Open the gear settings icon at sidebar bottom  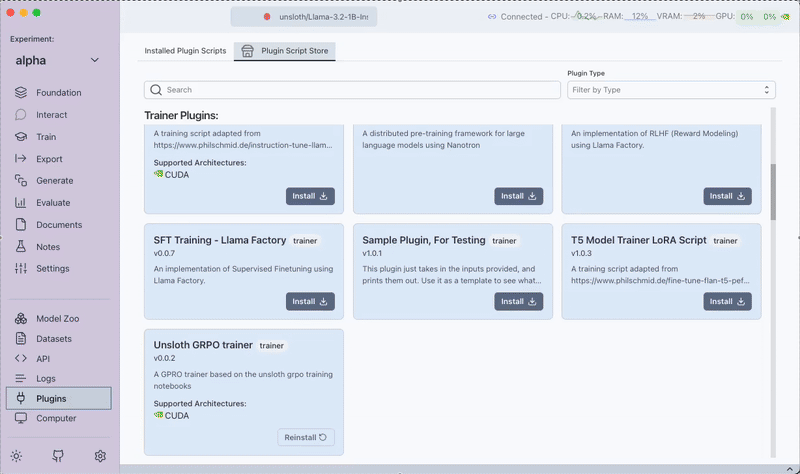pos(100,456)
